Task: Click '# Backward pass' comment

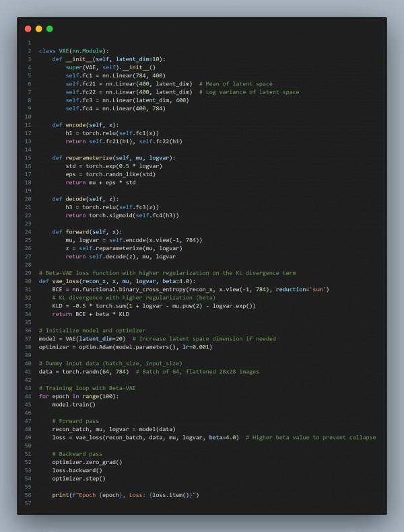Action: 77,454
